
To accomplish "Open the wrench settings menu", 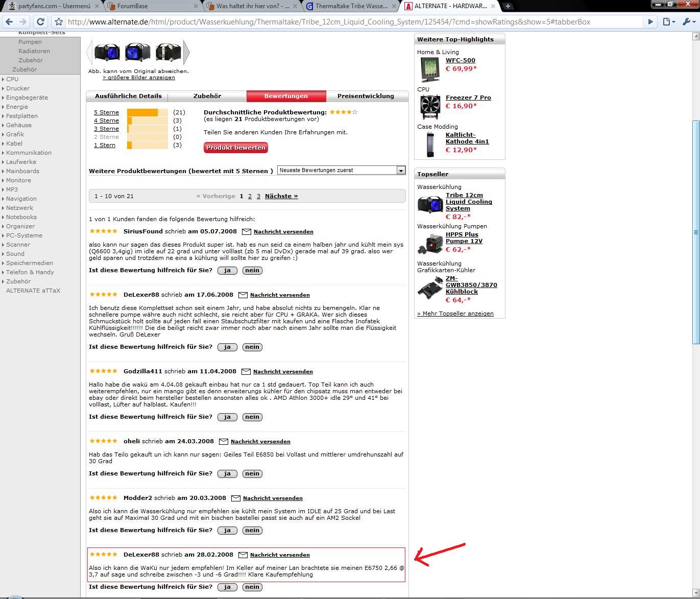I will (x=688, y=22).
